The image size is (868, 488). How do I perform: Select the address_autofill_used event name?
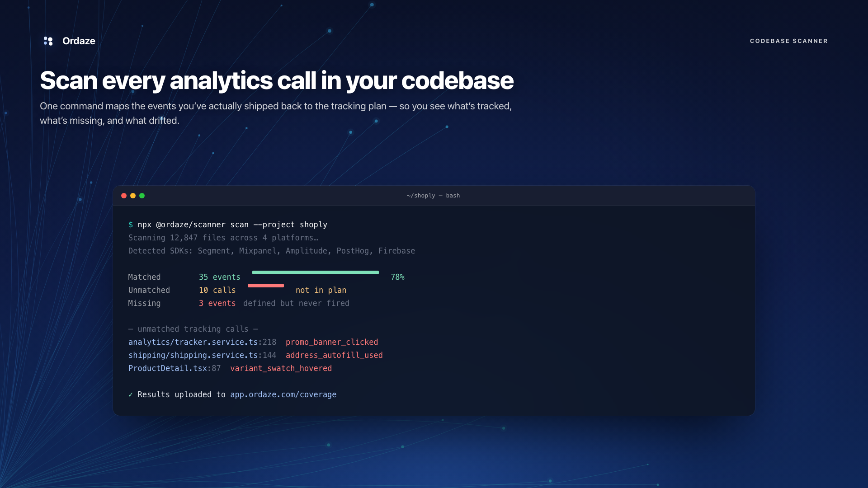tap(334, 355)
